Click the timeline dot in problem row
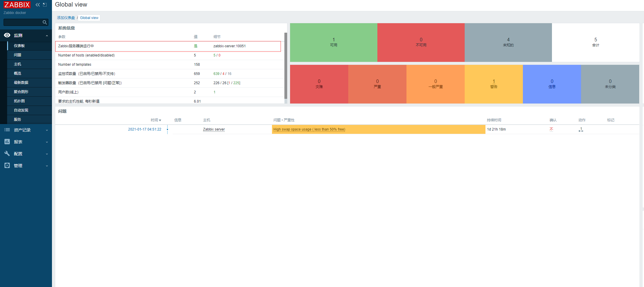644x287 pixels. (167, 129)
